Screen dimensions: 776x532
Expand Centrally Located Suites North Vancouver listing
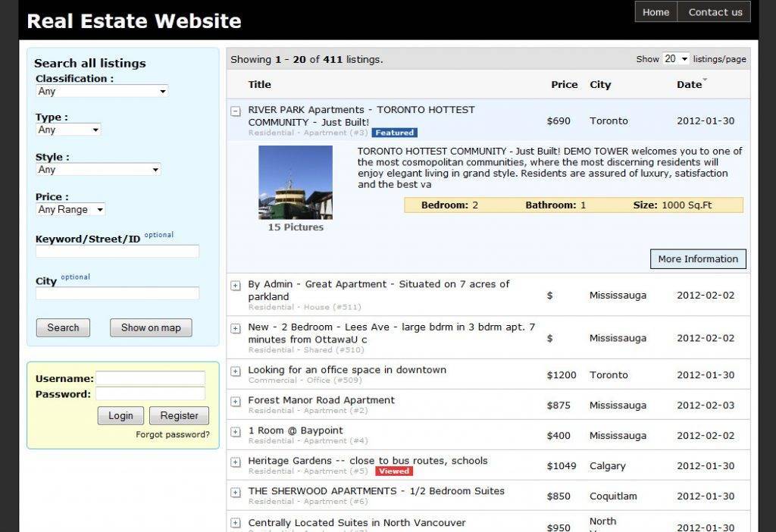[236, 523]
